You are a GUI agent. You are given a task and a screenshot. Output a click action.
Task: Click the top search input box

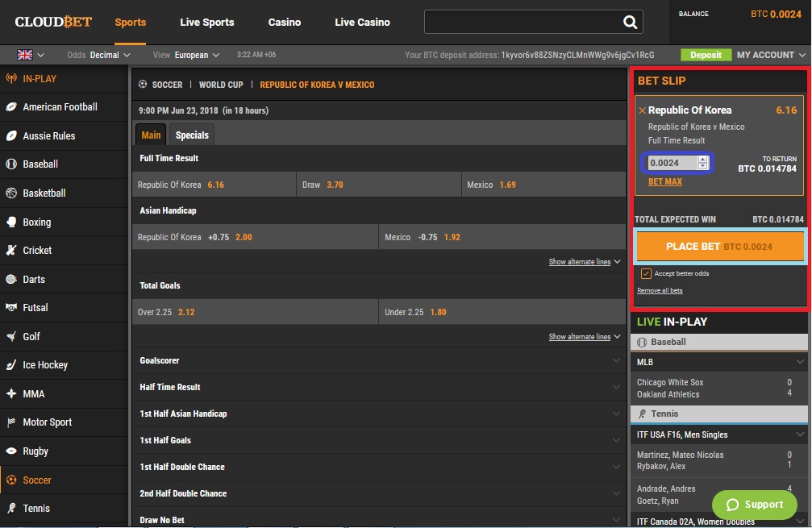tap(523, 22)
